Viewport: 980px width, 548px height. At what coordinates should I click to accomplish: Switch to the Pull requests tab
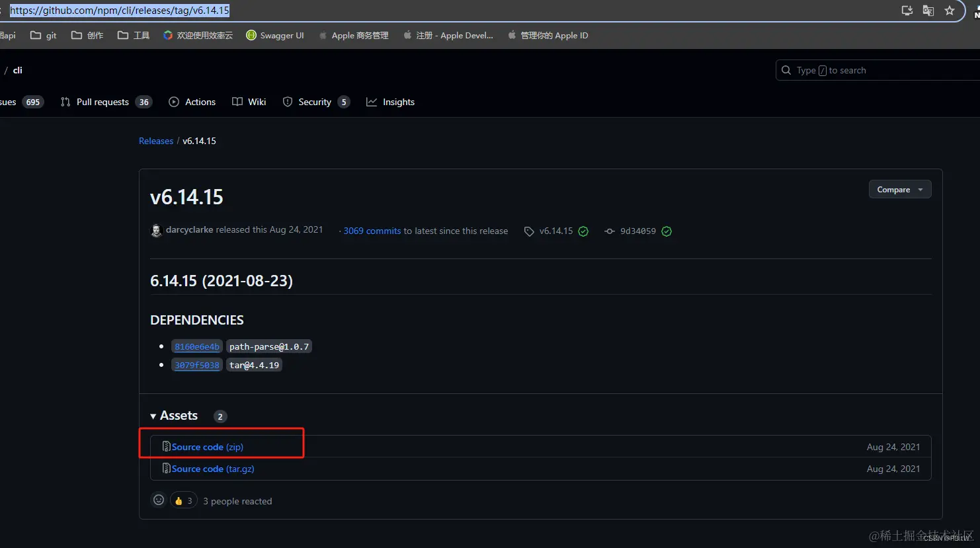(x=106, y=102)
